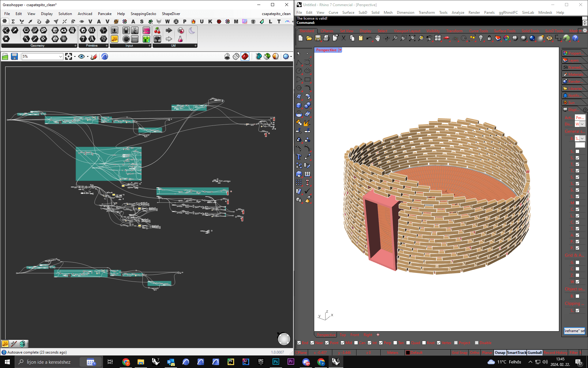588x368 pixels.
Task: Toggle the Vertex osnap checkbox
Action: (x=439, y=343)
